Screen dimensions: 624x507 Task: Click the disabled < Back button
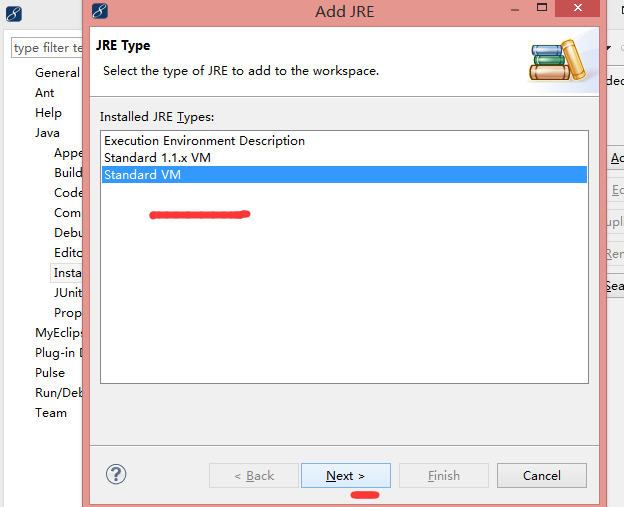coord(254,475)
